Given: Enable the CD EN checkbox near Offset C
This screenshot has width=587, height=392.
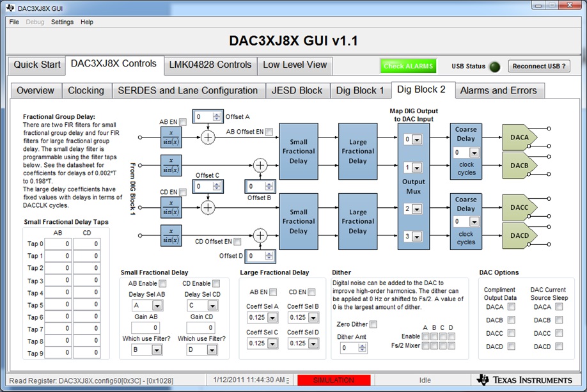Looking at the screenshot, I should pos(183,192).
